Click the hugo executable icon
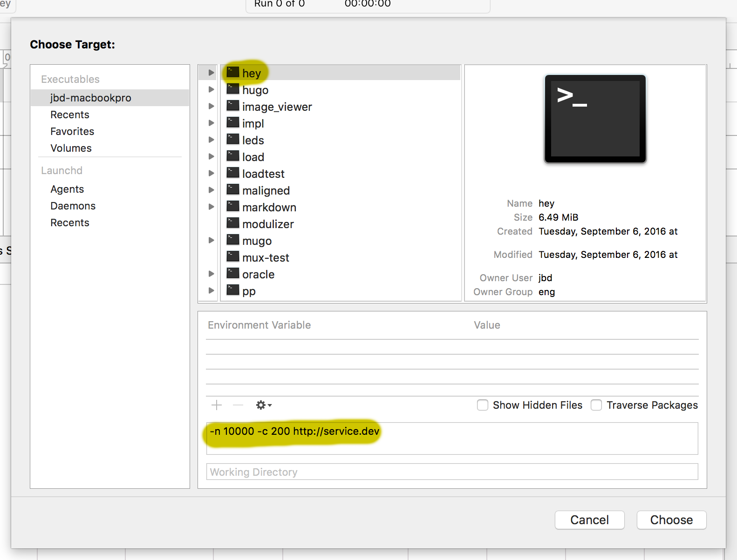The width and height of the screenshot is (737, 560). point(233,89)
